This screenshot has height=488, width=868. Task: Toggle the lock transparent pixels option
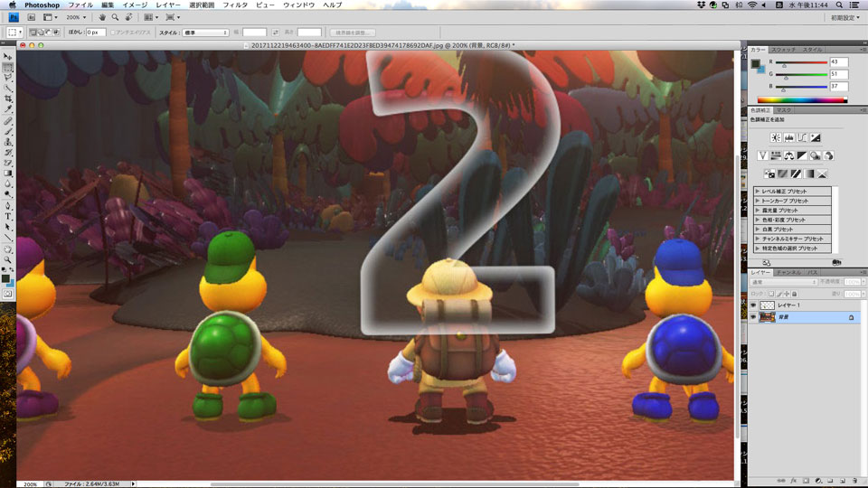[771, 294]
